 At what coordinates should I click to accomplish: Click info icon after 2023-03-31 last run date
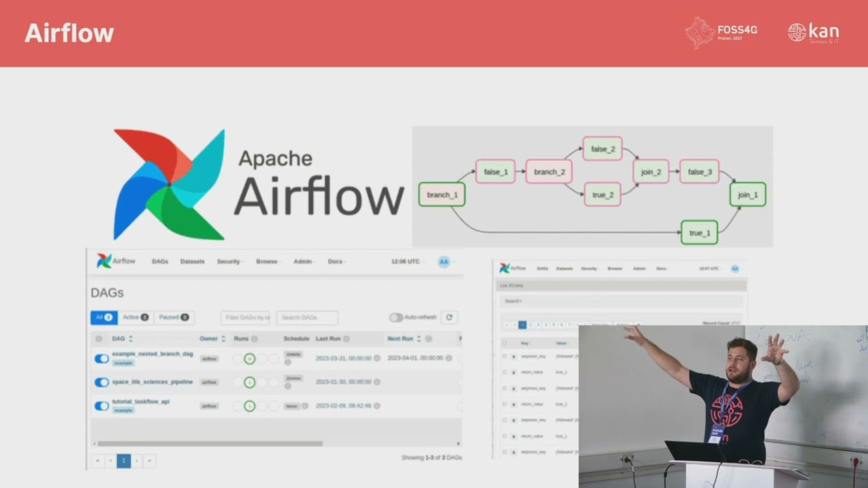pyautogui.click(x=377, y=358)
